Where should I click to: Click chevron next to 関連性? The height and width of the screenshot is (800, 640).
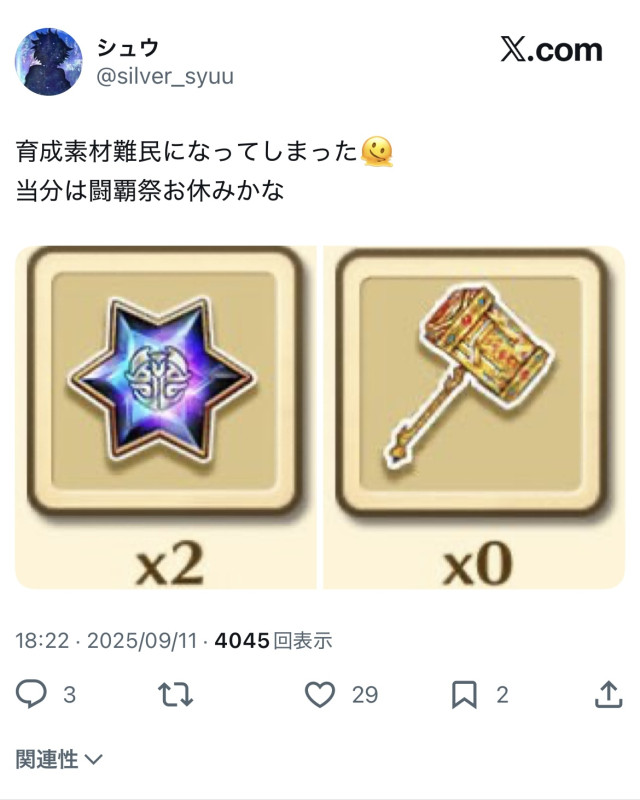pyautogui.click(x=93, y=760)
